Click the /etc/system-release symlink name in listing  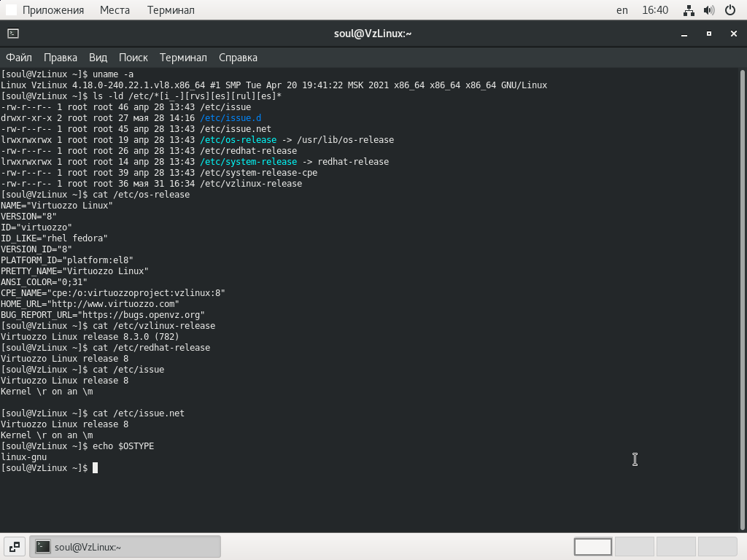(248, 162)
